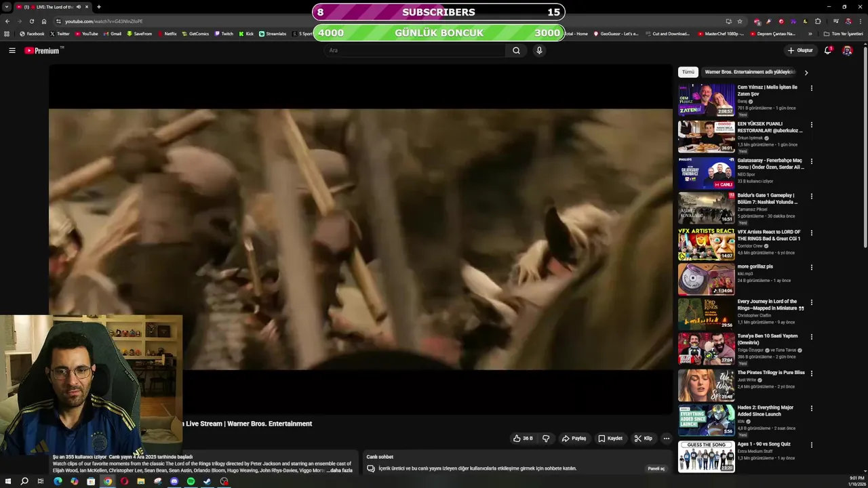Screen dimensions: 868x488
Task: Reload the page
Action: [31, 21]
